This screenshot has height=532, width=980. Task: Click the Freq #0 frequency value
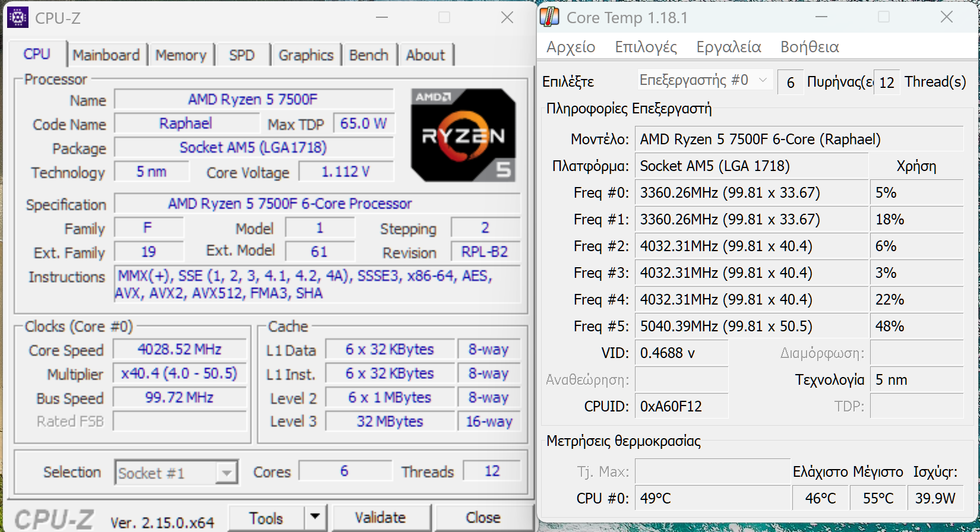click(751, 193)
